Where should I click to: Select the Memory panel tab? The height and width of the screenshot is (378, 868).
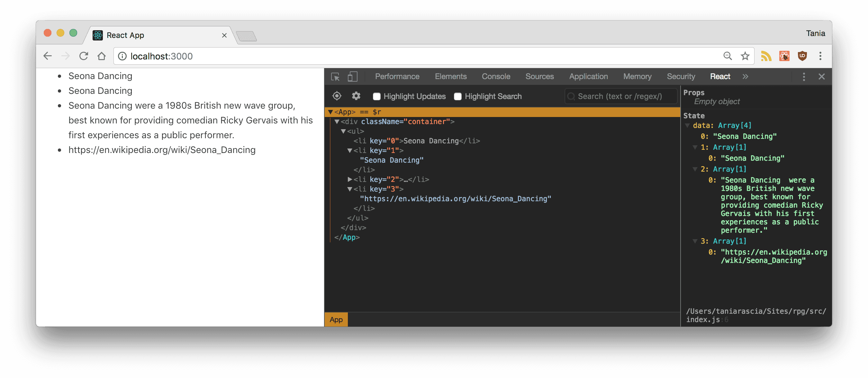tap(637, 76)
